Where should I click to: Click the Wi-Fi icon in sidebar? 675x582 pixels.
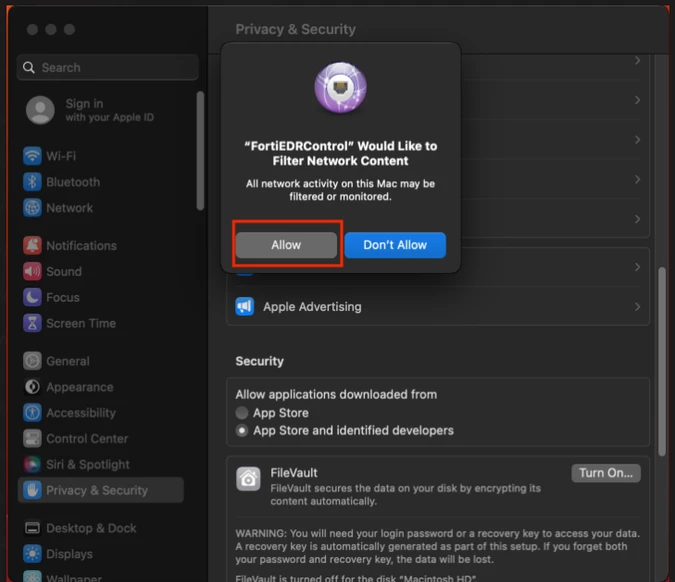pos(32,156)
